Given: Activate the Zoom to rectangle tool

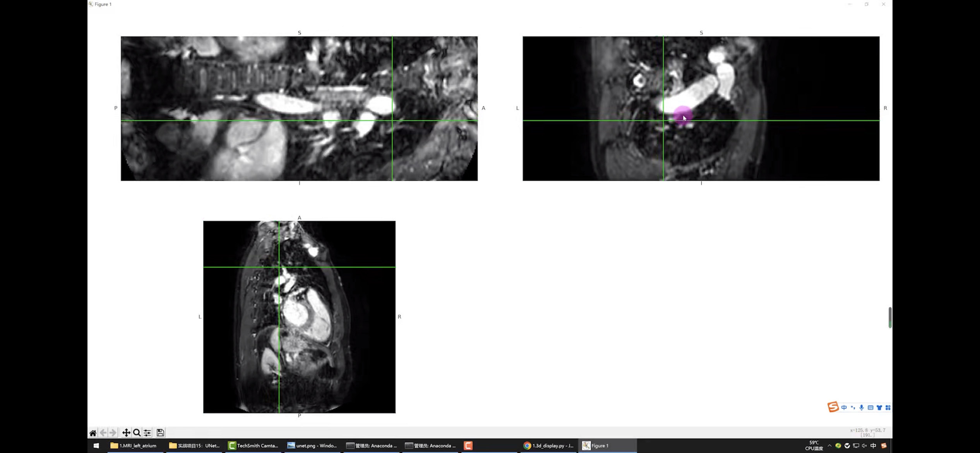Looking at the screenshot, I should point(137,433).
